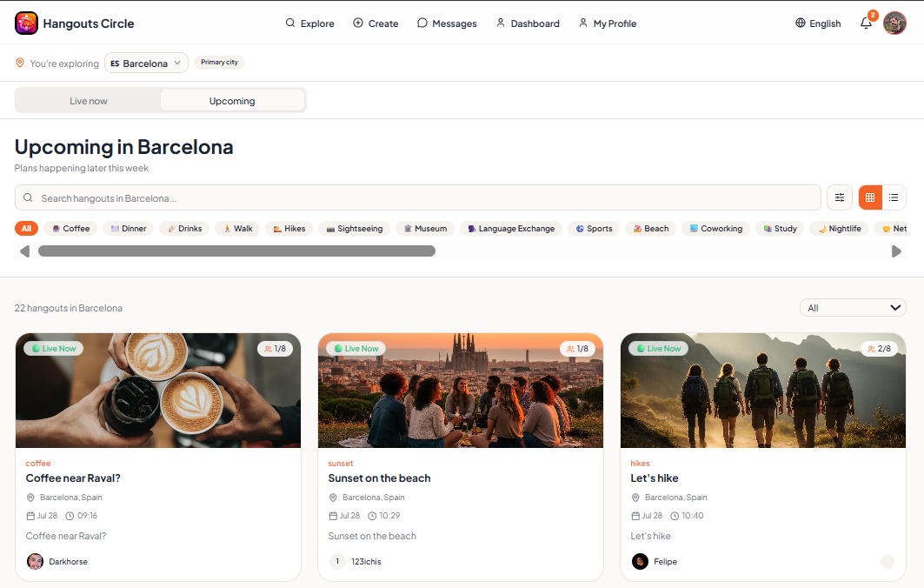Click the Live Now badge on hike card
Image resolution: width=924 pixels, height=588 pixels.
tap(658, 349)
